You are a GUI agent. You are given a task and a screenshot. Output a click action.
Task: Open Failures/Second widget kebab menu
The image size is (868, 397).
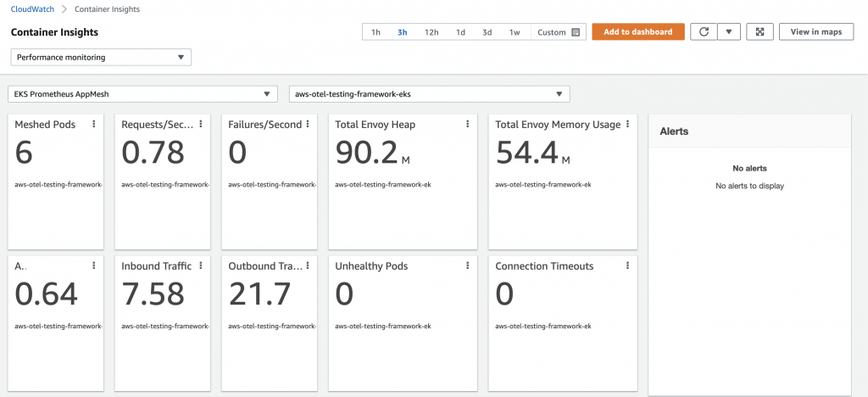pyautogui.click(x=307, y=124)
